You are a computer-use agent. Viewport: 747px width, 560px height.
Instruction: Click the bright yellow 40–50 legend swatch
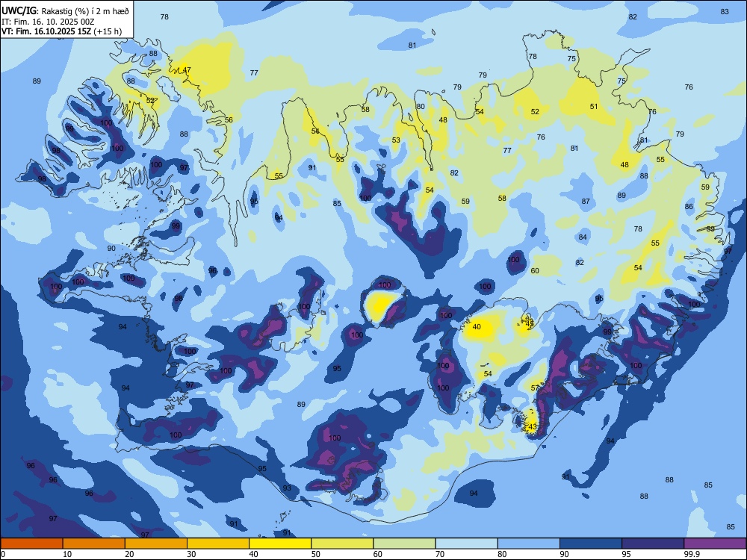(x=280, y=544)
